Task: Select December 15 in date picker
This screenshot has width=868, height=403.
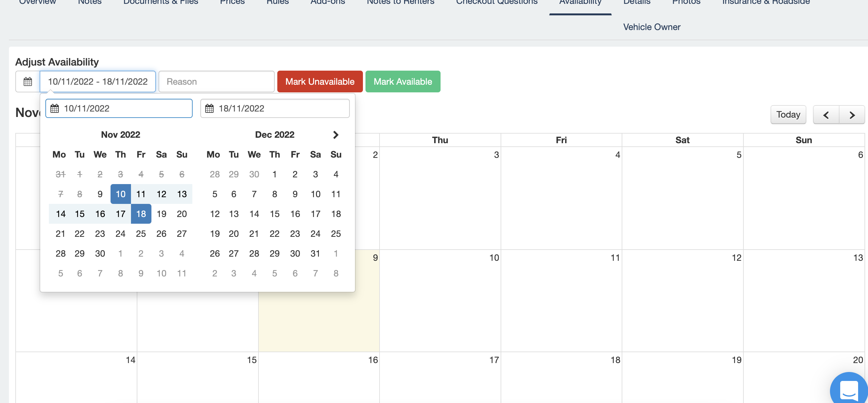Action: 274,213
